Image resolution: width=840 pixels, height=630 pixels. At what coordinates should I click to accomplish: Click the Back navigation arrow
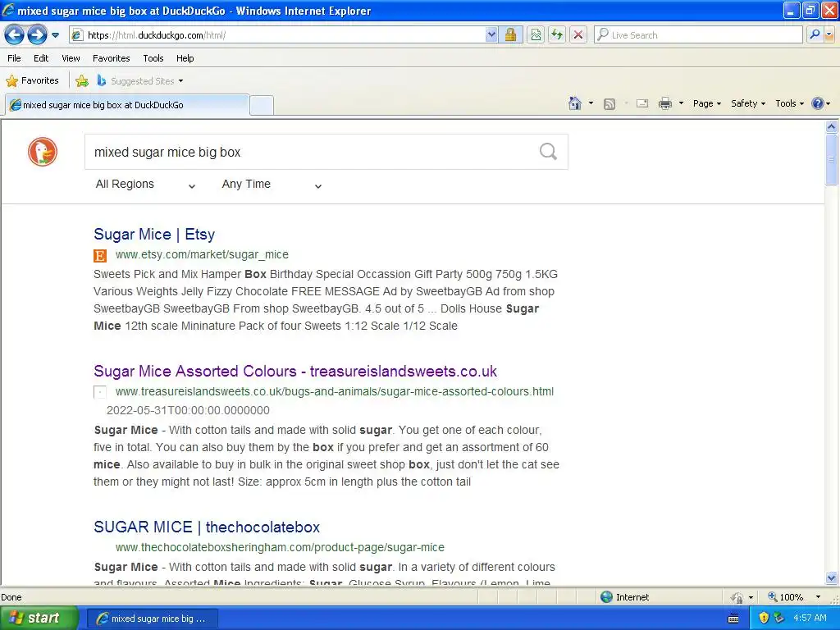tap(15, 35)
